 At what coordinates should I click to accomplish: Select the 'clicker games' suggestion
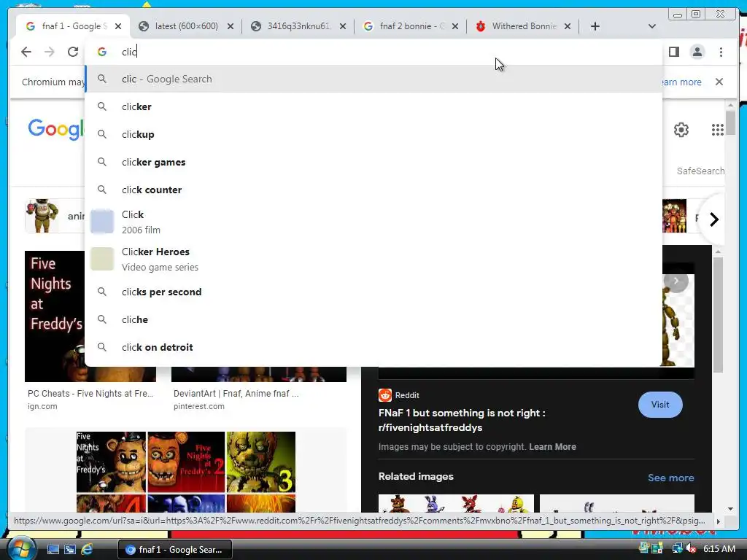pyautogui.click(x=373, y=162)
